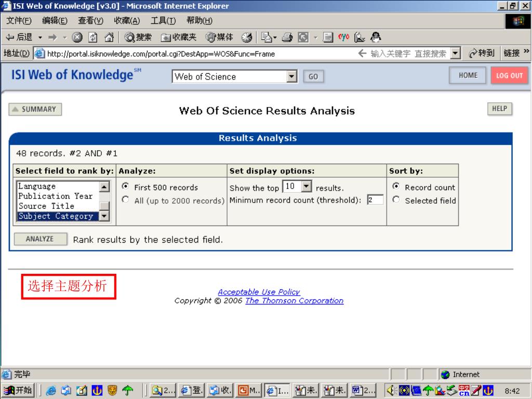532x399 pixels.
Task: Open the Help (帮助) menu
Action: [199, 21]
